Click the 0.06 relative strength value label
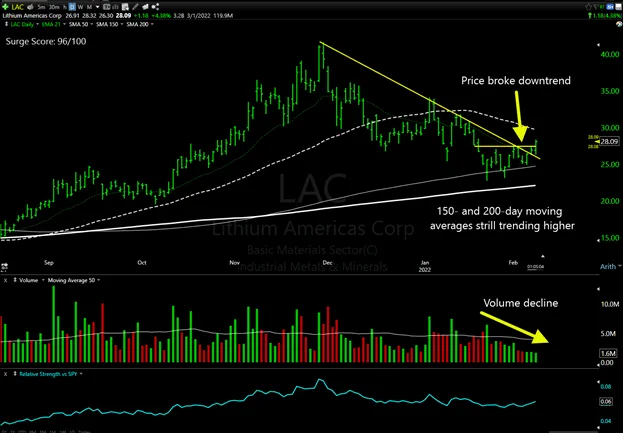This screenshot has width=623, height=433. click(606, 402)
